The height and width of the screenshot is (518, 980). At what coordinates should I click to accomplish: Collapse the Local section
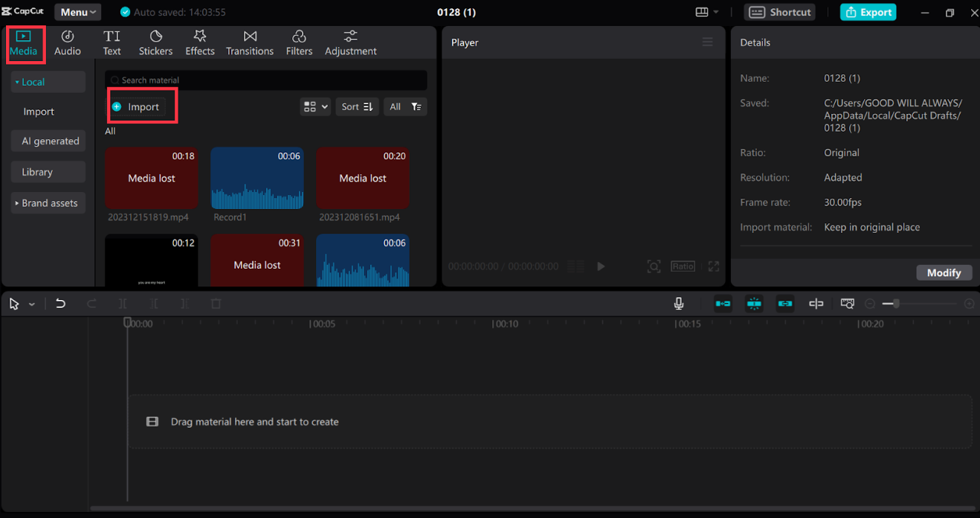[x=48, y=82]
